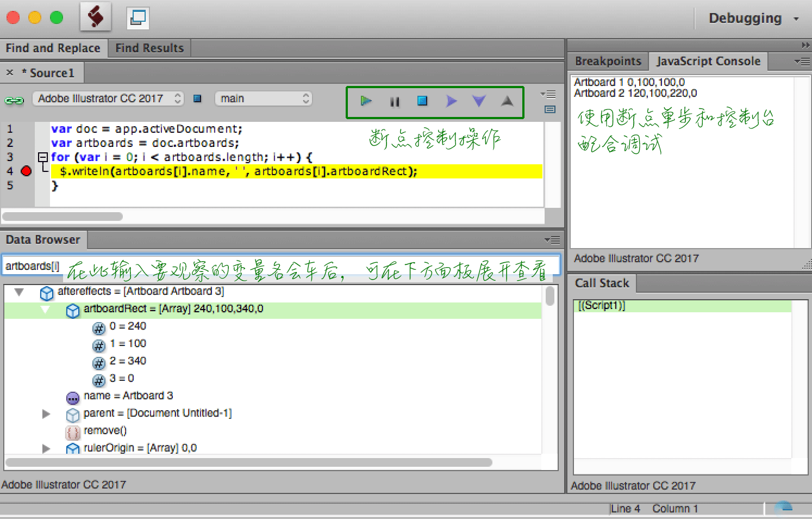Click the function braces icon beside remove()
This screenshot has height=519, width=812.
click(x=73, y=432)
